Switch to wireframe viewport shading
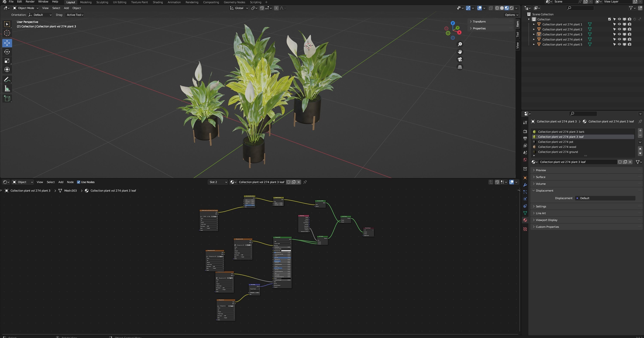The image size is (644, 338). (x=497, y=8)
